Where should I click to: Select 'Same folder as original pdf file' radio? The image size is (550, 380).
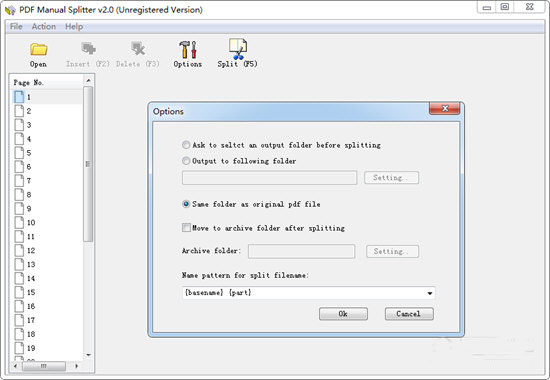pos(186,204)
